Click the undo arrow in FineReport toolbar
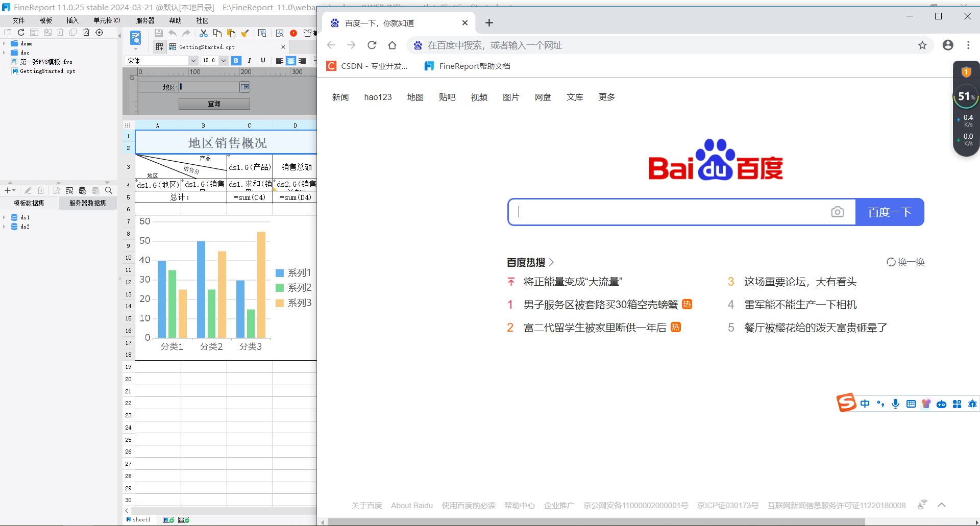 [x=173, y=33]
